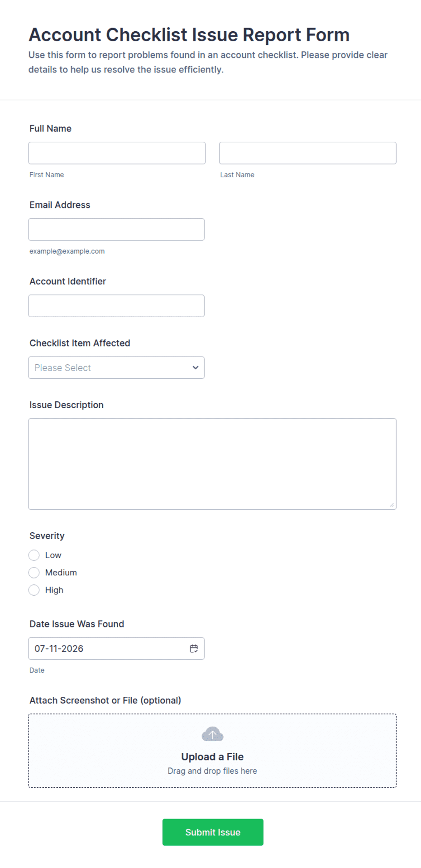Focus the First Name field
The width and height of the screenshot is (421, 868).
(117, 153)
